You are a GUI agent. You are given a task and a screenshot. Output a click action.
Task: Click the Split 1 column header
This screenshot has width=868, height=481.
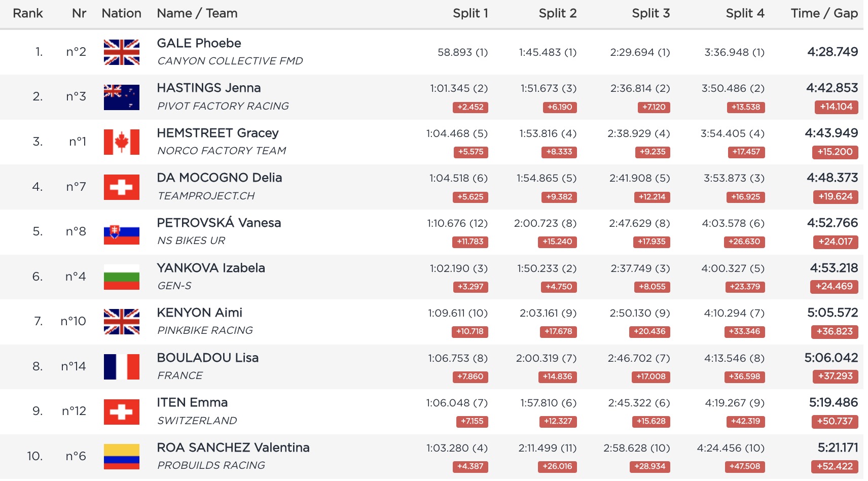coord(470,13)
